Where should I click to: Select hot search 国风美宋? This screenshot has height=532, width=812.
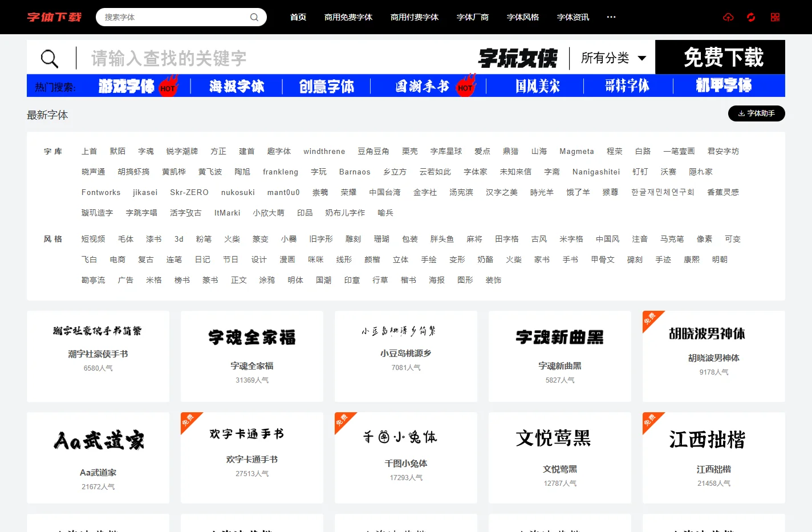[x=538, y=86]
